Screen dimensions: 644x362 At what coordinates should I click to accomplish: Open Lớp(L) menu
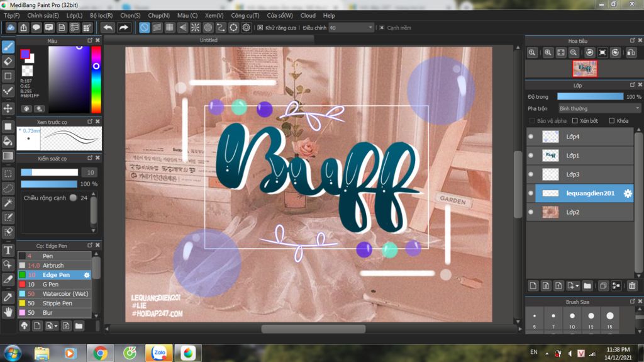coord(74,15)
